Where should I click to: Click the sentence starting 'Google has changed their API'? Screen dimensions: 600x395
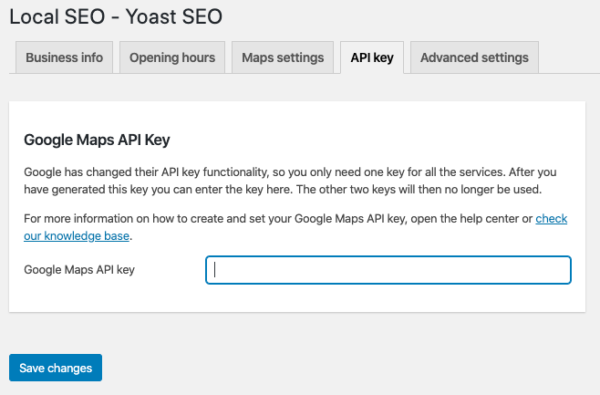pyautogui.click(x=265, y=172)
